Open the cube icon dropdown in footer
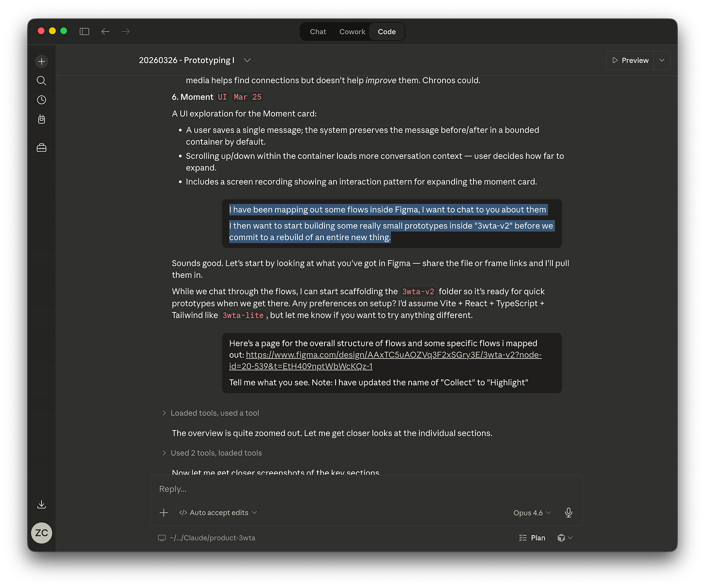Viewport: 705px width, 588px height. click(565, 538)
